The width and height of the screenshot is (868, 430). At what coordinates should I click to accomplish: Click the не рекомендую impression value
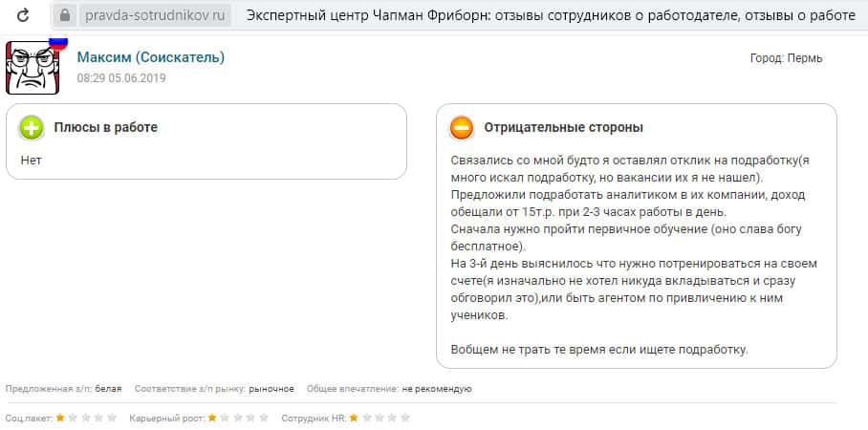click(437, 389)
